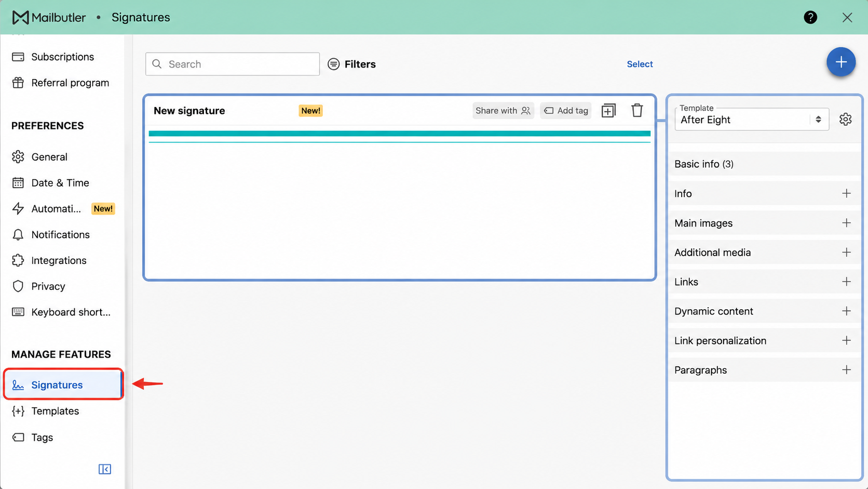868x489 pixels.
Task: Open the help question mark icon
Action: [x=810, y=17]
